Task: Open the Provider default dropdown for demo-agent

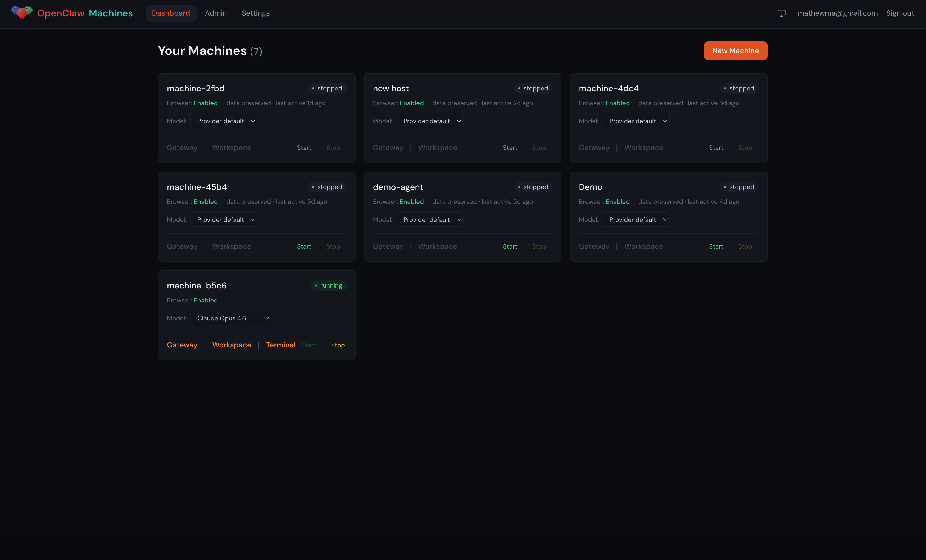Action: coord(430,219)
